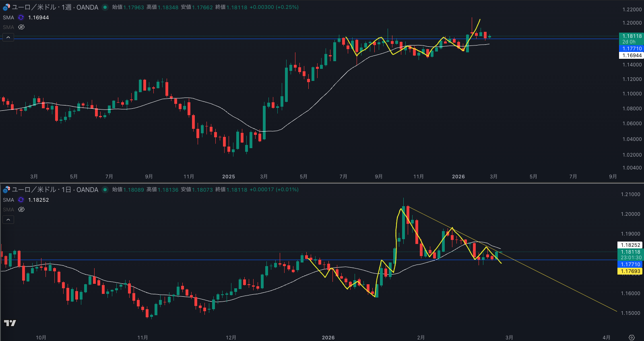Click the white 1.18252 SMA label on daily axis
The width and height of the screenshot is (644, 341).
(x=630, y=245)
